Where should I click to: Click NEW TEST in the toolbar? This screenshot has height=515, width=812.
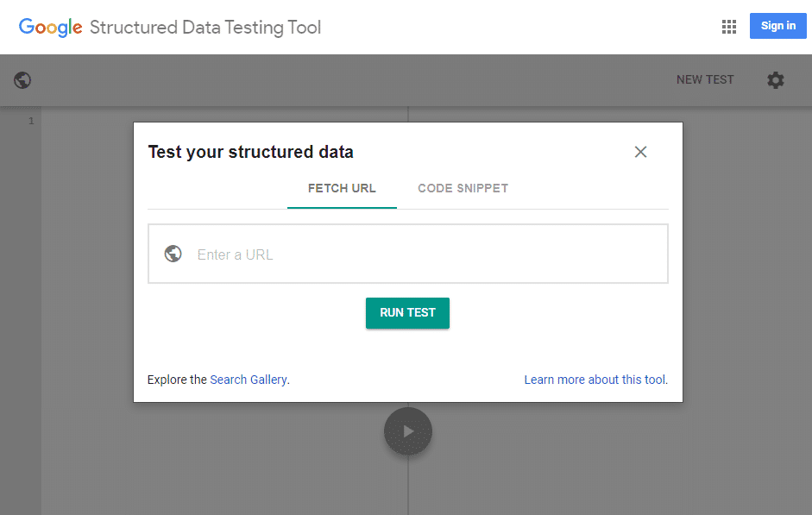tap(705, 79)
